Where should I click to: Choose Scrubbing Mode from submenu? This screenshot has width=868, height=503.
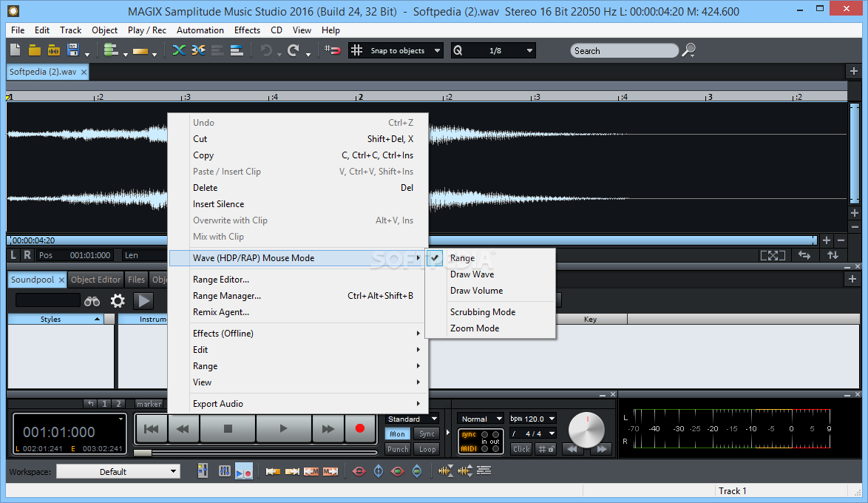pos(490,312)
